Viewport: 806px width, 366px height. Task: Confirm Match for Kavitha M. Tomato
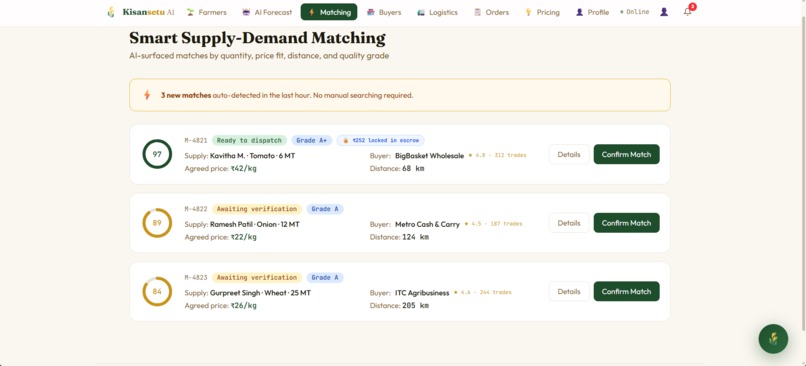click(627, 154)
